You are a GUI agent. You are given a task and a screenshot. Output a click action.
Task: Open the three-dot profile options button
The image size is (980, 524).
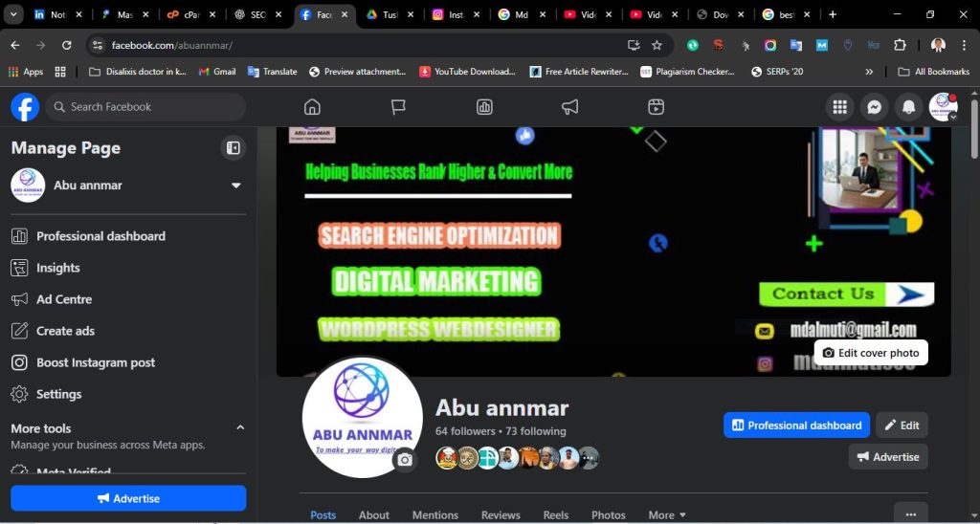[x=911, y=514]
